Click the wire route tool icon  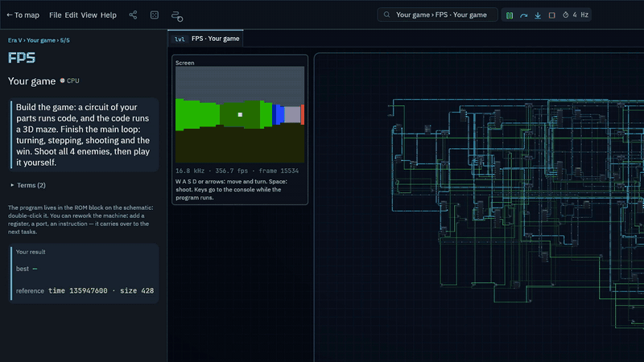tap(177, 16)
